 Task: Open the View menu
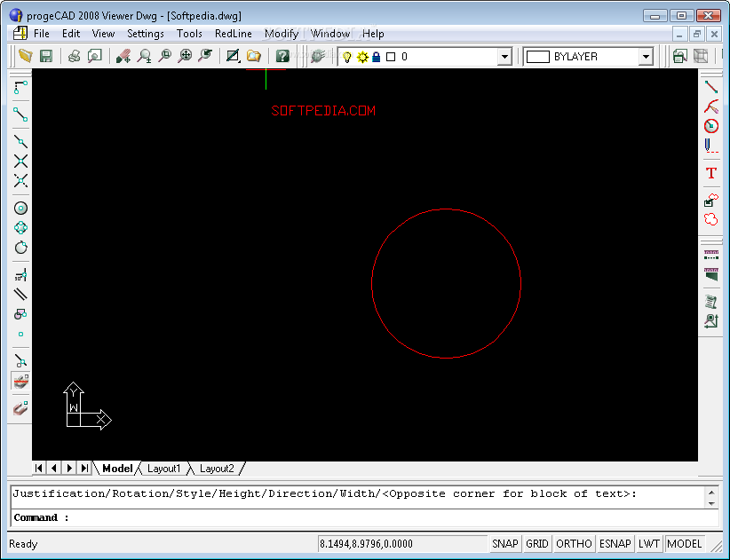pos(103,34)
